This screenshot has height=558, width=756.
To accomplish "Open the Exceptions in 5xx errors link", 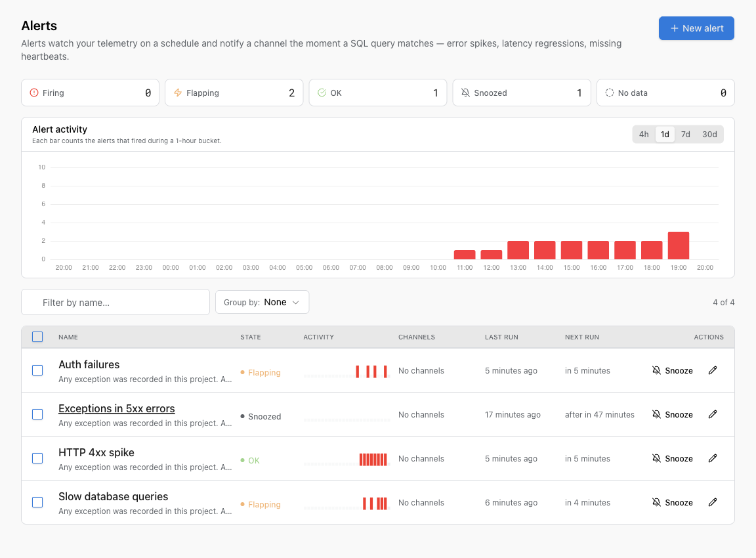I will click(x=117, y=408).
